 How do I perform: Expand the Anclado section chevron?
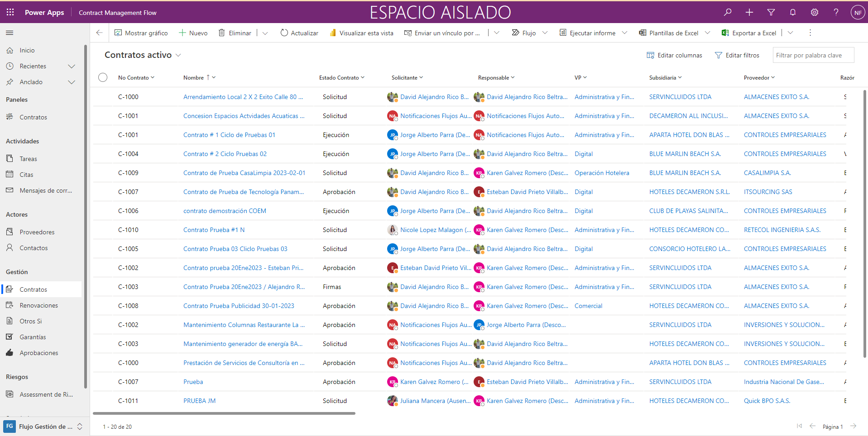pos(72,82)
